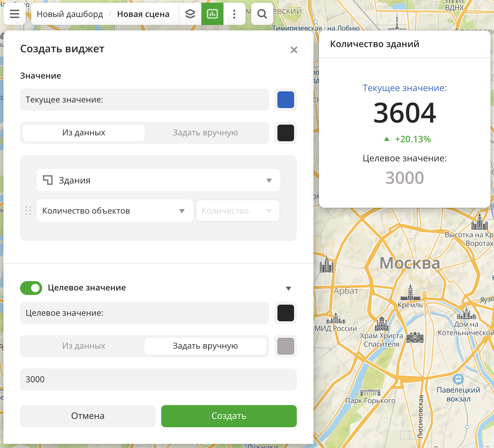Screen dimensions: 494x448
Task: Click the 3000 target value input field
Action: coord(158,379)
